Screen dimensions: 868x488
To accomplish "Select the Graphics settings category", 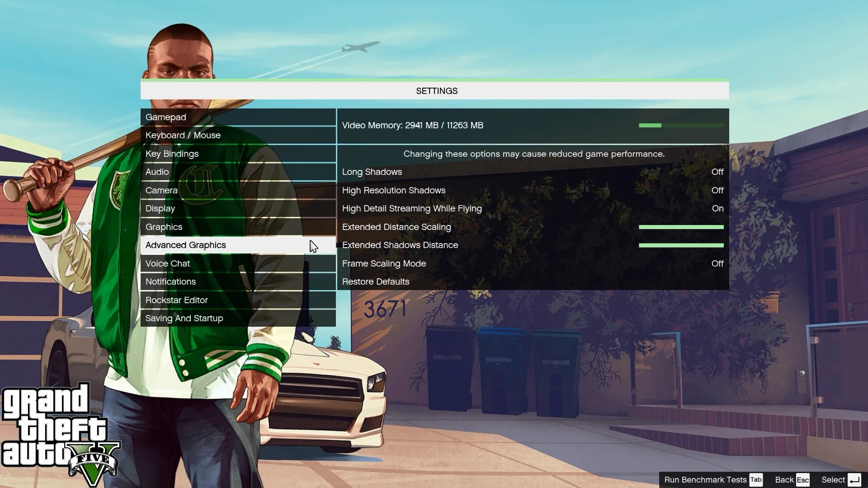I will (x=164, y=226).
